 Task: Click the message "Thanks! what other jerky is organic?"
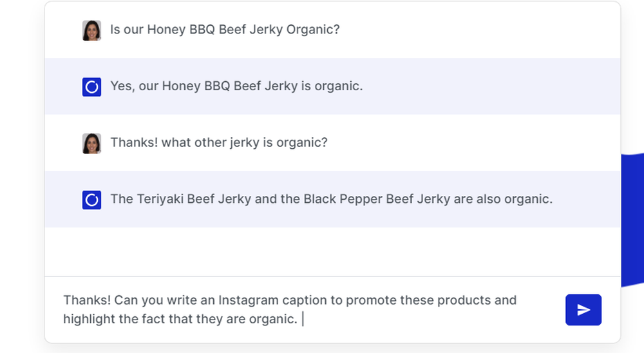[219, 142]
